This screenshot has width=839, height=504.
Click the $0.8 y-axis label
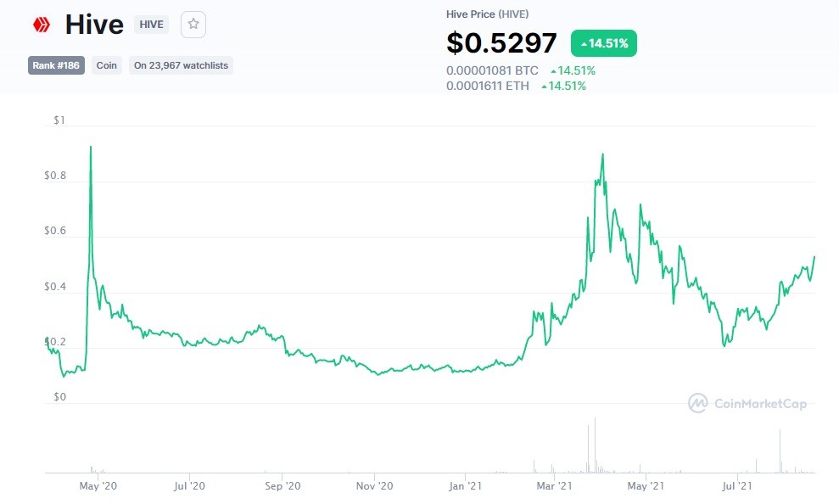click(x=55, y=176)
